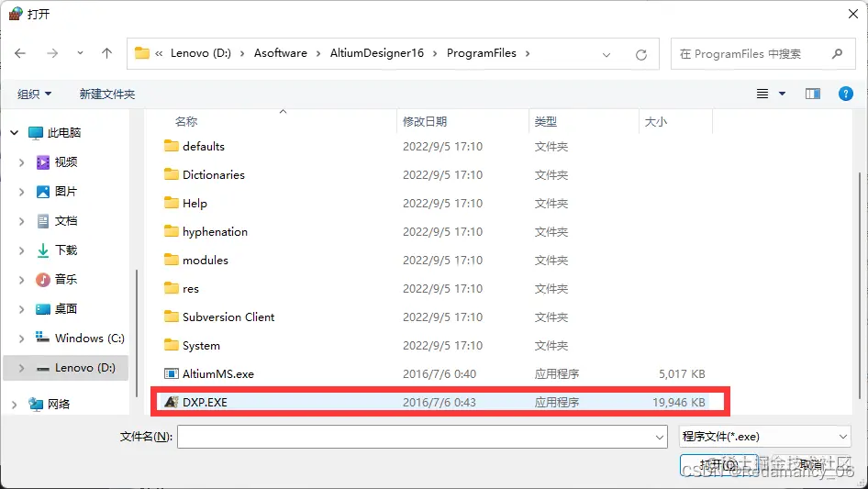Screen dimensions: 868x489
Task: Select 网络 in the navigation tree
Action: (x=59, y=404)
